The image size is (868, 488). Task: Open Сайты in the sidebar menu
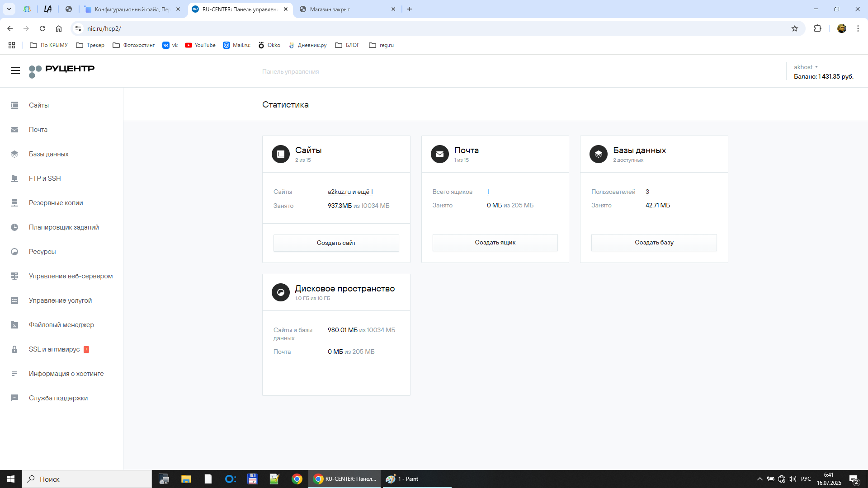tap(39, 105)
